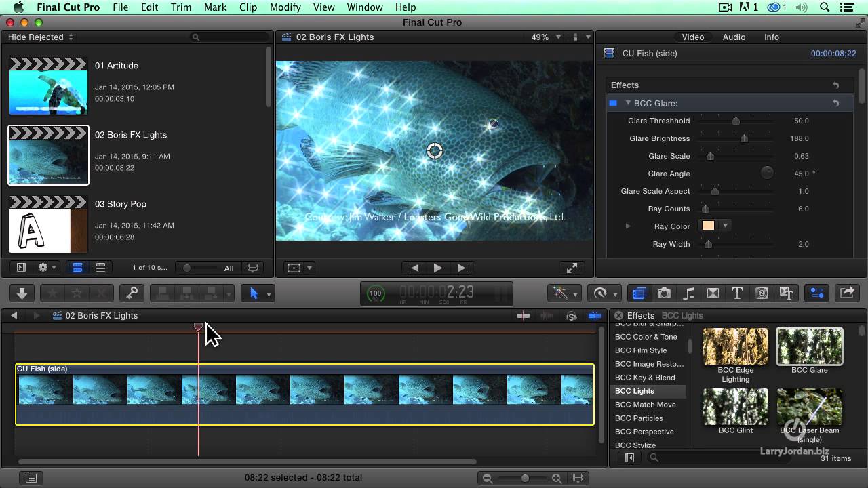Screen dimensions: 868x488
Task: Open the Spotlight search icon
Action: pyautogui.click(x=825, y=7)
